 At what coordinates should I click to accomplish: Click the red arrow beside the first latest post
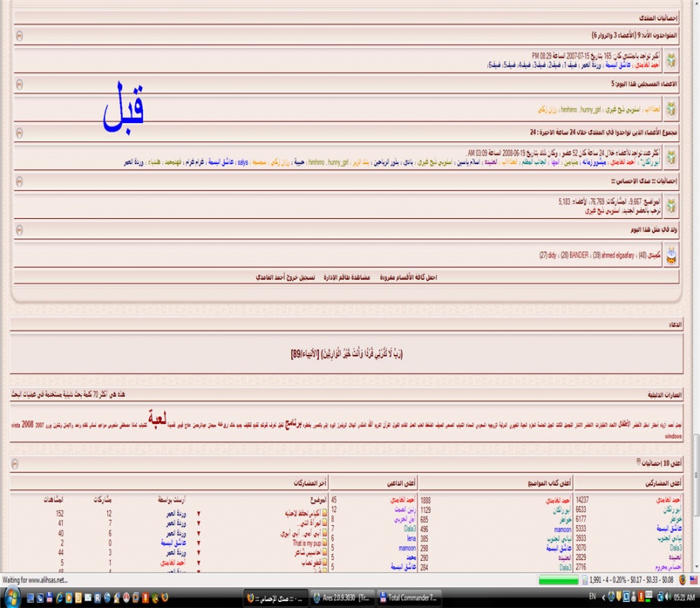coord(199,514)
